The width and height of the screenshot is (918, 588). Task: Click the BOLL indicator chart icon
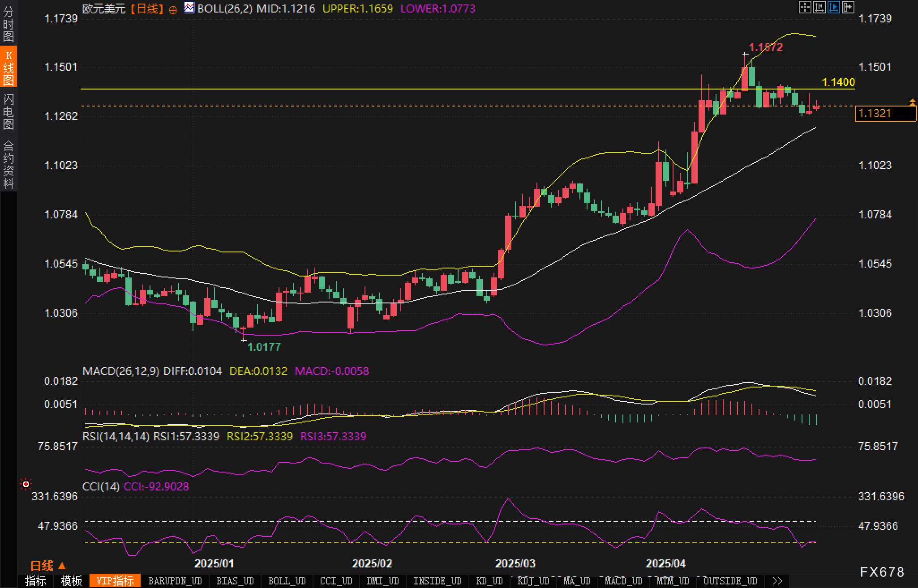pyautogui.click(x=189, y=8)
